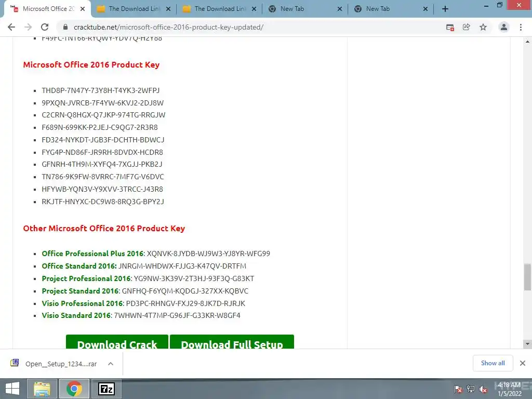Click the Download Full Setup button
Viewport: 532px width, 399px height.
click(x=232, y=342)
